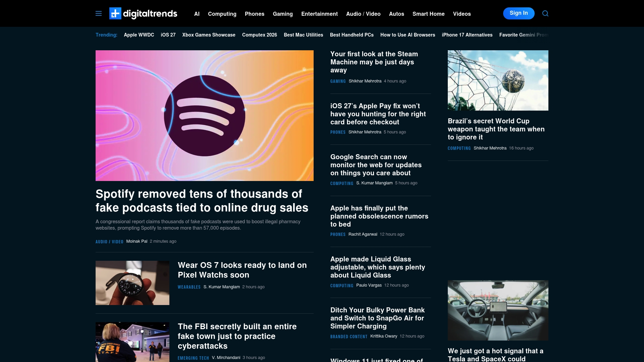Open Brazil's secret World Cup weapon article
The image size is (644, 362).
(x=496, y=129)
